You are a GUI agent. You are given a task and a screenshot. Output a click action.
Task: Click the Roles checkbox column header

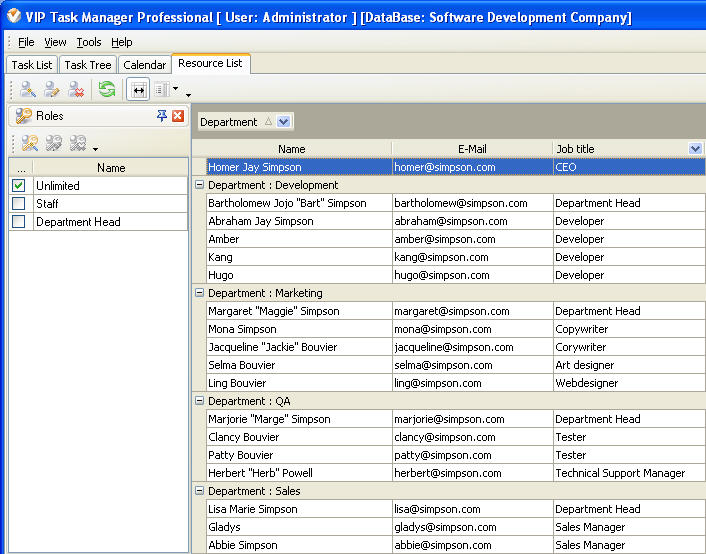21,168
